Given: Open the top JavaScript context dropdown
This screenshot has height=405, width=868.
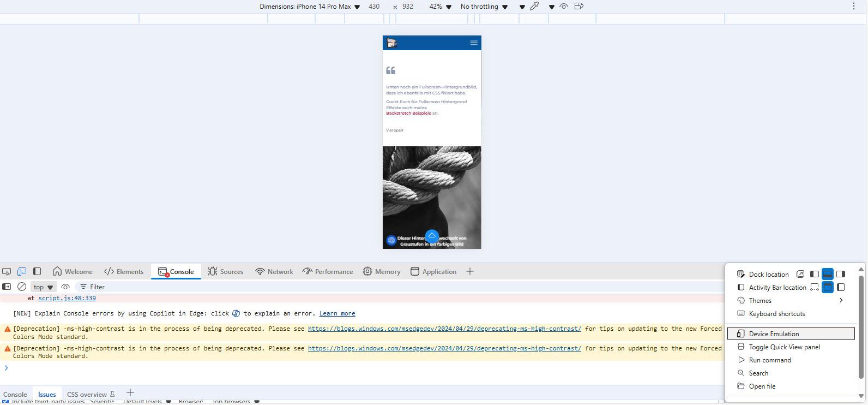Looking at the screenshot, I should 43,287.
